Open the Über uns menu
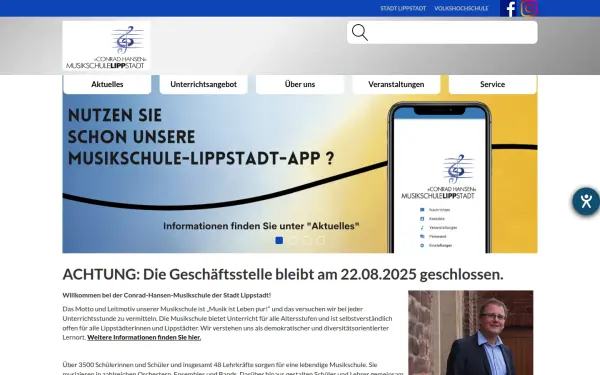Screen dimensions: 600x375 tap(300, 84)
